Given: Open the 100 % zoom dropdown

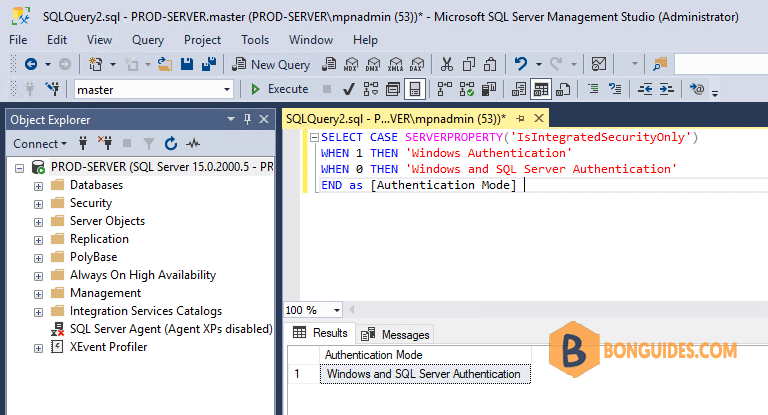Looking at the screenshot, I should [313, 310].
